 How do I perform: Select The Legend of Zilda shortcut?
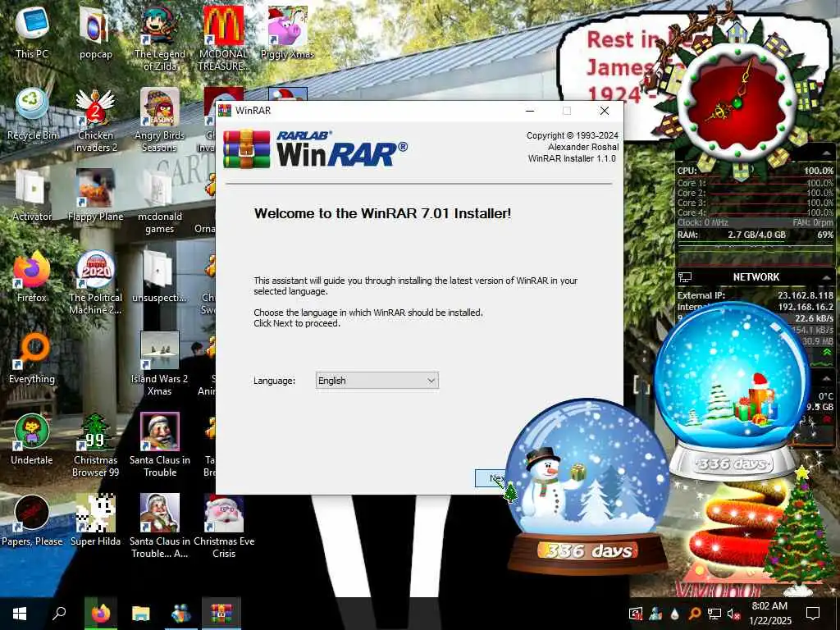160,39
